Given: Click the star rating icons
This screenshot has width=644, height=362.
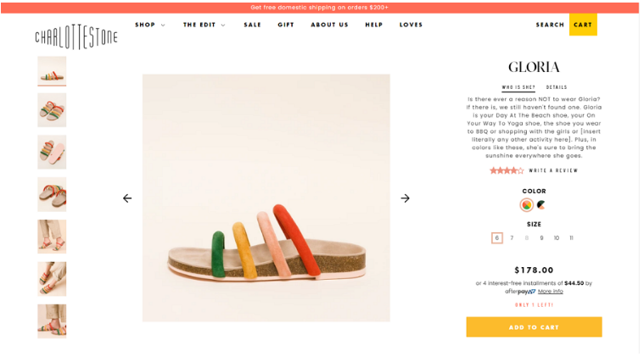Looking at the screenshot, I should 506,170.
